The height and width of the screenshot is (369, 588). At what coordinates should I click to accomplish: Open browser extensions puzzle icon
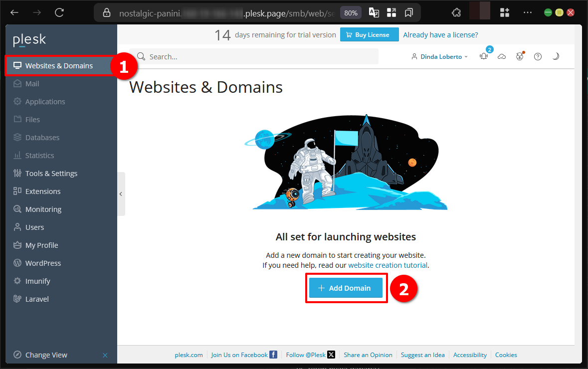(x=456, y=12)
